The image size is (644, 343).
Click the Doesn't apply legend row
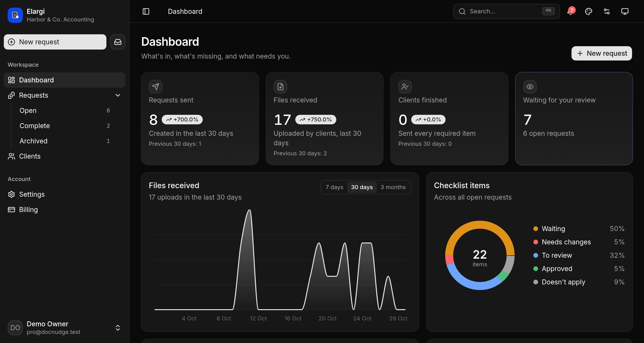578,282
